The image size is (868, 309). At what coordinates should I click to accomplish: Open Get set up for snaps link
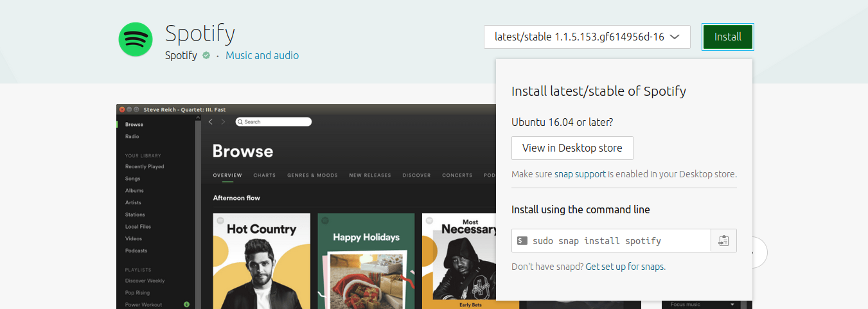click(625, 267)
